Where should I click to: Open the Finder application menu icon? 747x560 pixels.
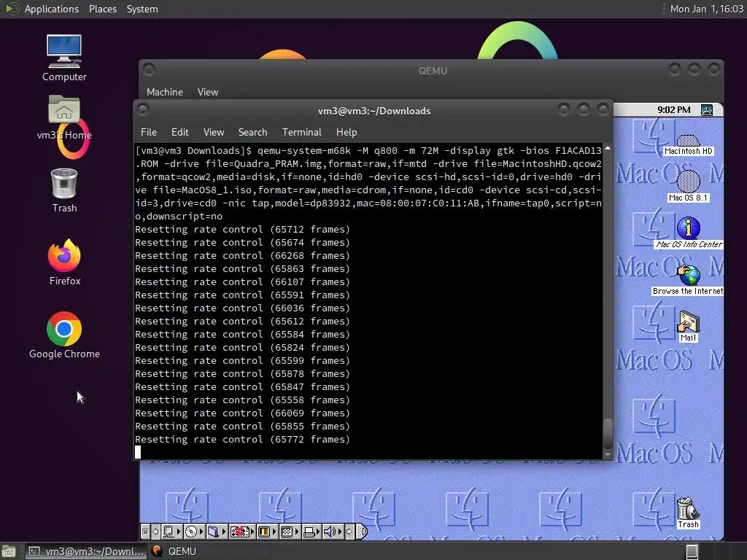706,110
